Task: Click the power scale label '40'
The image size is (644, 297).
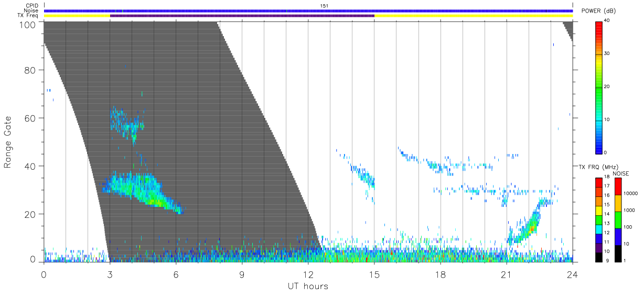Action: click(x=607, y=21)
